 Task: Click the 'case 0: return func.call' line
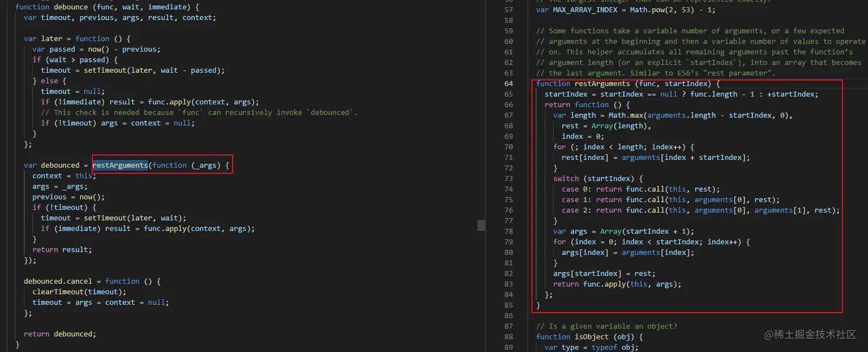pyautogui.click(x=642, y=189)
